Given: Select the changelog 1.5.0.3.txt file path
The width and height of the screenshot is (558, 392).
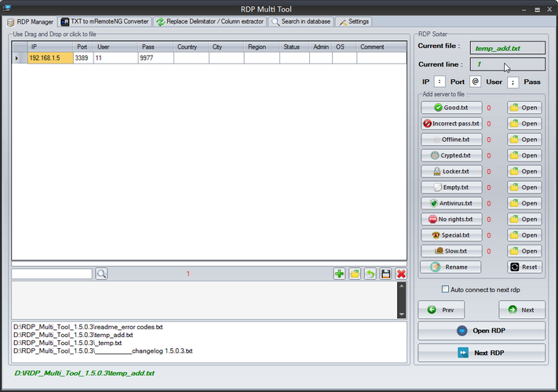Looking at the screenshot, I should pos(103,351).
